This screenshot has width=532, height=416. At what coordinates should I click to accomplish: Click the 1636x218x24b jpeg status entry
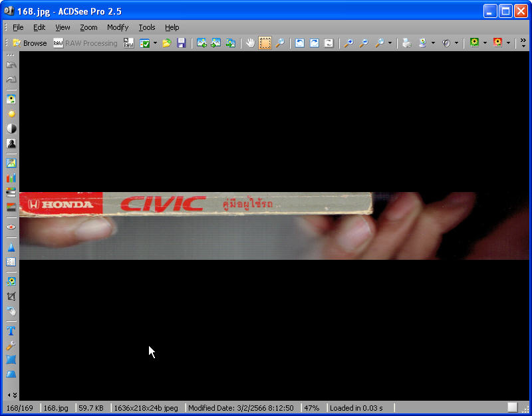(146, 408)
